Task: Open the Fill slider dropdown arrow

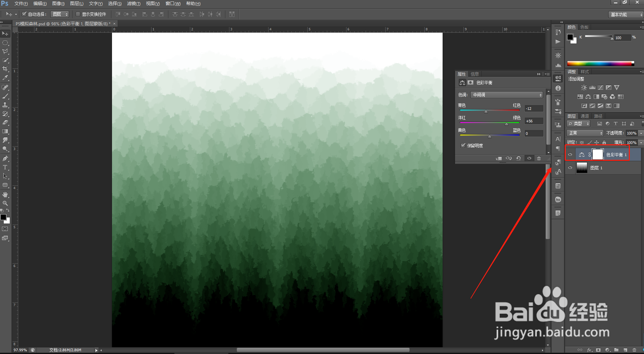Action: point(641,143)
